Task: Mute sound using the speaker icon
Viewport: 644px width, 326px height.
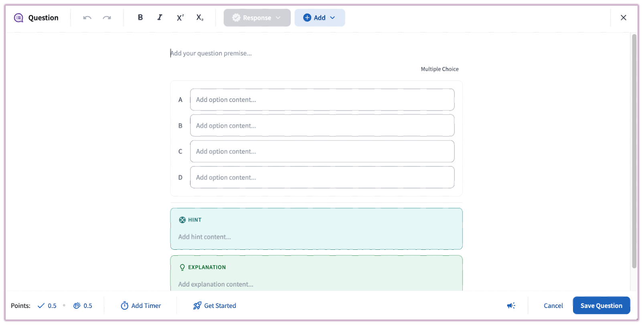Action: coord(511,306)
